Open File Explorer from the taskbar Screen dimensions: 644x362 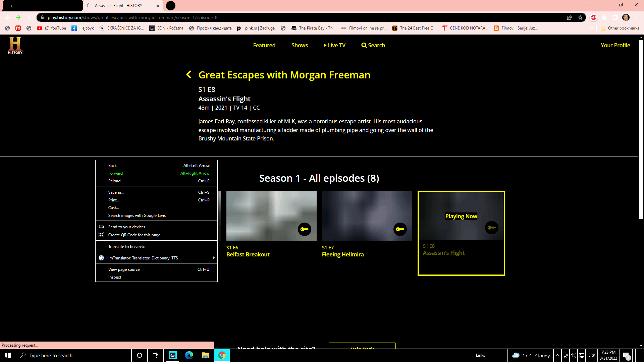205,355
